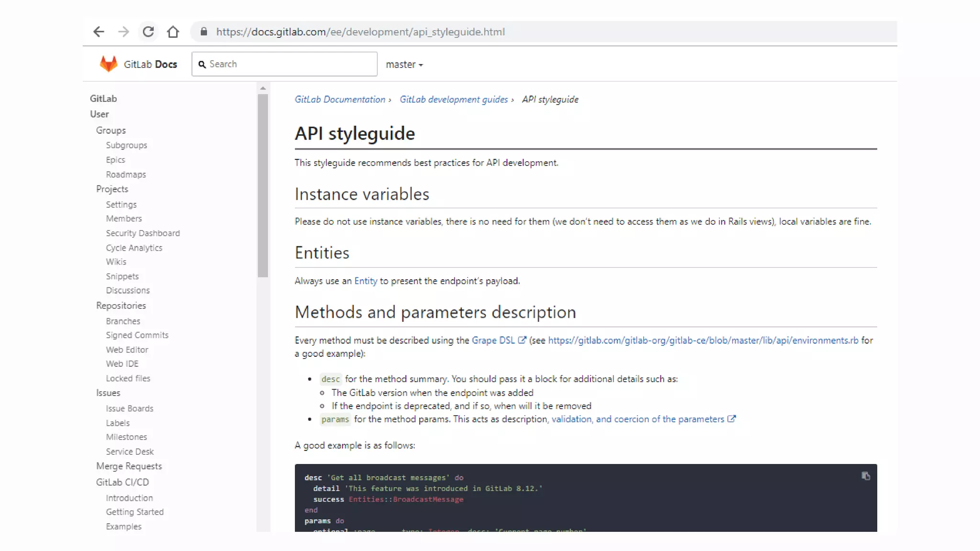Image resolution: width=980 pixels, height=551 pixels.
Task: Copy code block with clipboard icon
Action: coord(866,476)
